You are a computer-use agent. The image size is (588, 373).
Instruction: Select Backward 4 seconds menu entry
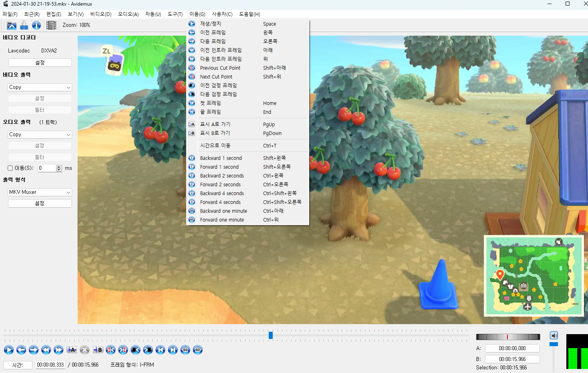point(248,194)
